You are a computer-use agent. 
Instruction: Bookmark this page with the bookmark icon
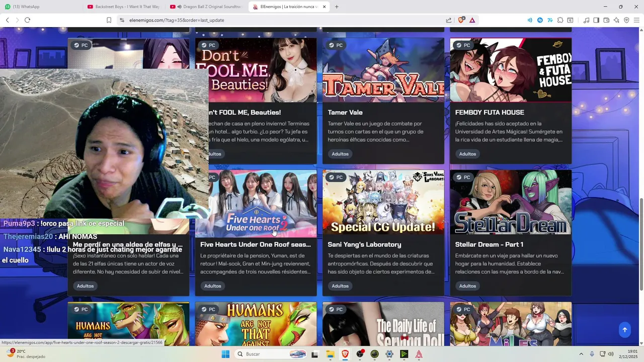tap(109, 20)
